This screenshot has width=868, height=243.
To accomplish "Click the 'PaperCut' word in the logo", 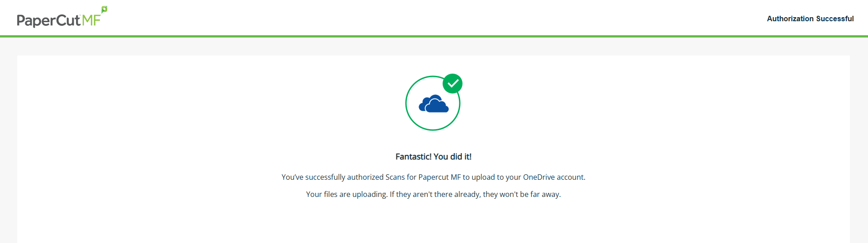I will 48,21.
